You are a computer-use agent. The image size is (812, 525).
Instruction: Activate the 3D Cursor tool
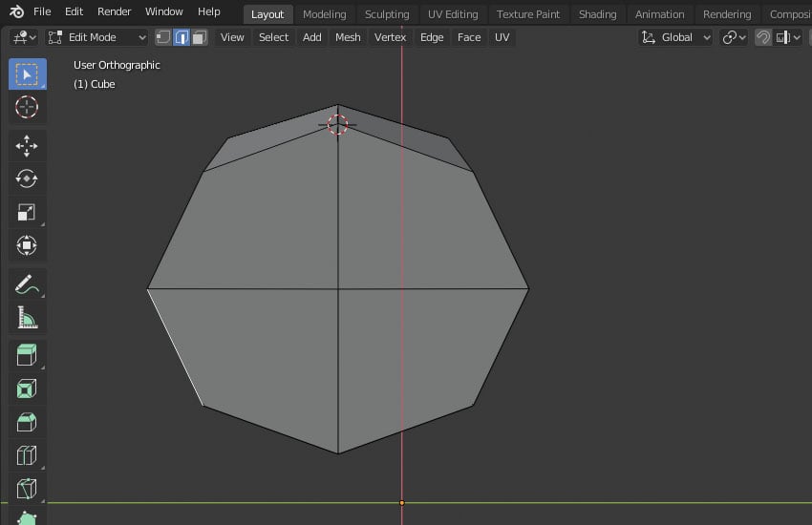[x=27, y=107]
